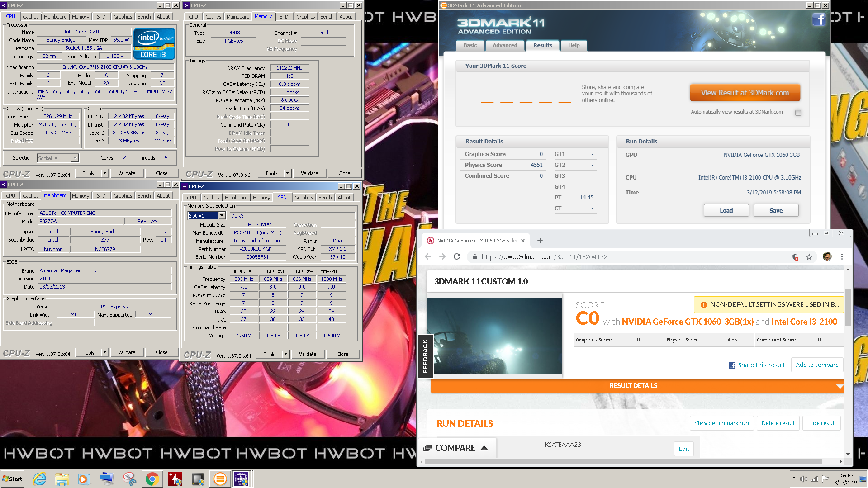Reload the 3dmark.com page

pyautogui.click(x=457, y=257)
